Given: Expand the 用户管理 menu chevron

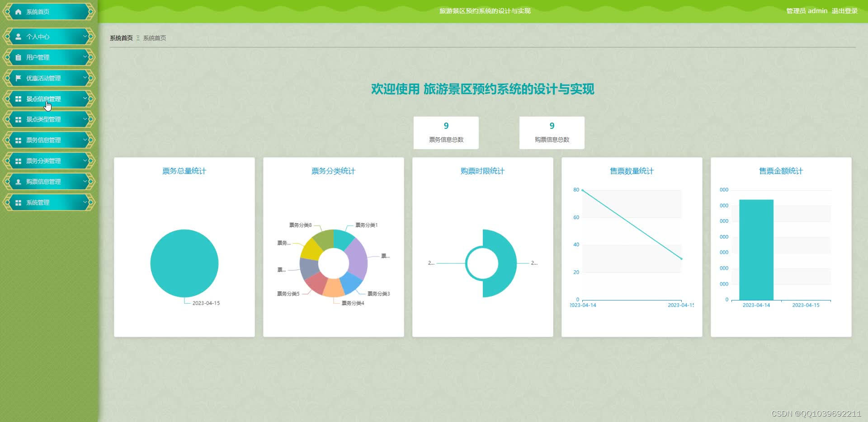Looking at the screenshot, I should point(85,57).
